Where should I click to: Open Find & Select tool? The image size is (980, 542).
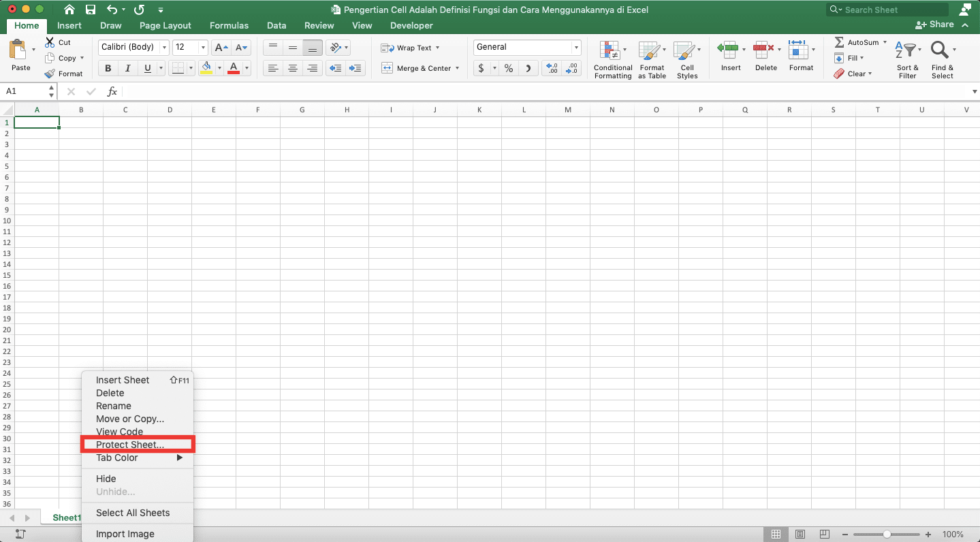(x=943, y=60)
